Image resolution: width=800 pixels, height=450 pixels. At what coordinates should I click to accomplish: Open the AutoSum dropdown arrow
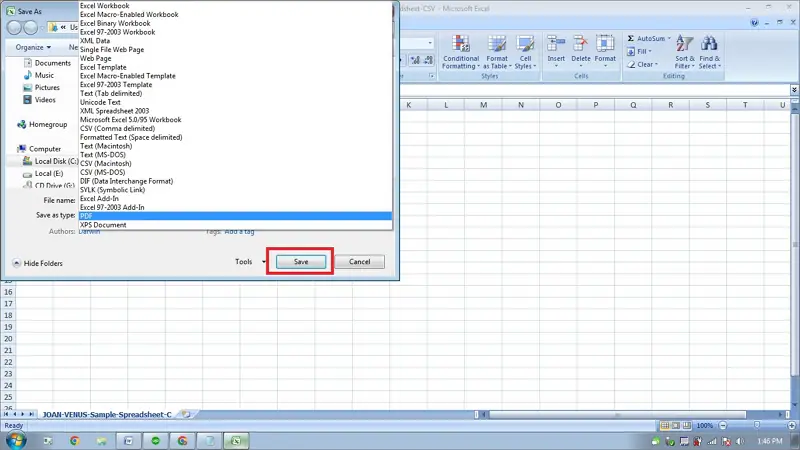point(669,38)
